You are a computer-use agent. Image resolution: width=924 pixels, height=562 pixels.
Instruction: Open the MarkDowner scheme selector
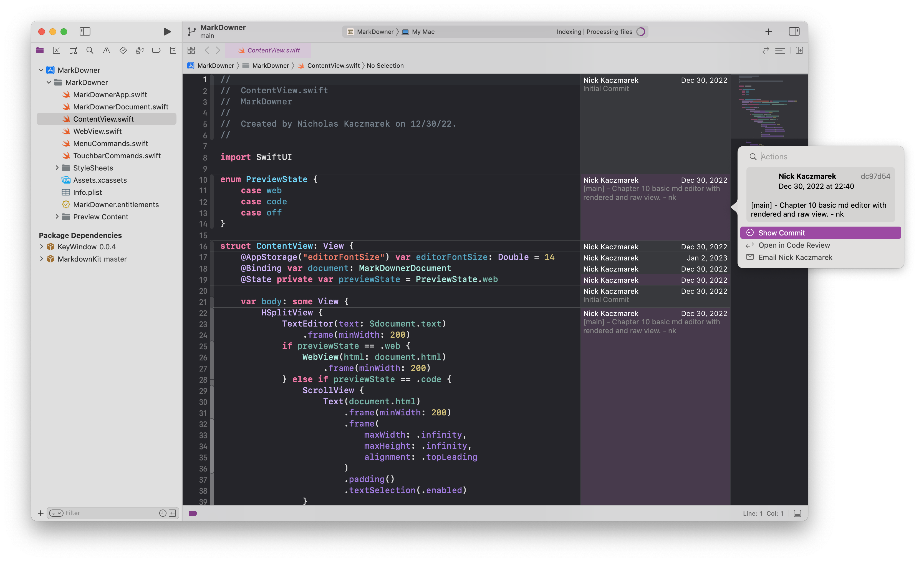(x=370, y=32)
